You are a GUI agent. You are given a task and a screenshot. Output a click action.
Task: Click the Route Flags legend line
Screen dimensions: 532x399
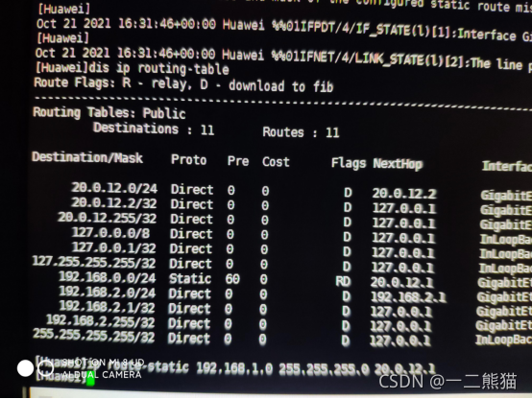(183, 84)
